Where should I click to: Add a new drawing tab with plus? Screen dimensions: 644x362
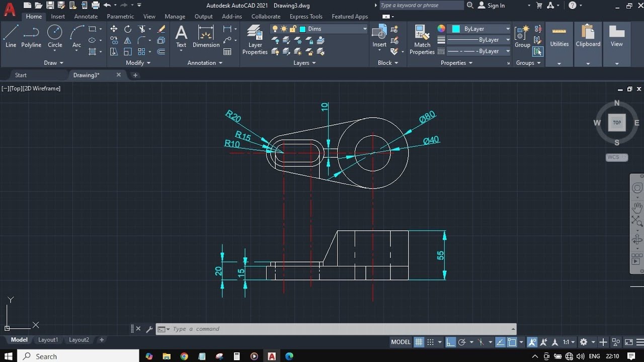(x=135, y=75)
